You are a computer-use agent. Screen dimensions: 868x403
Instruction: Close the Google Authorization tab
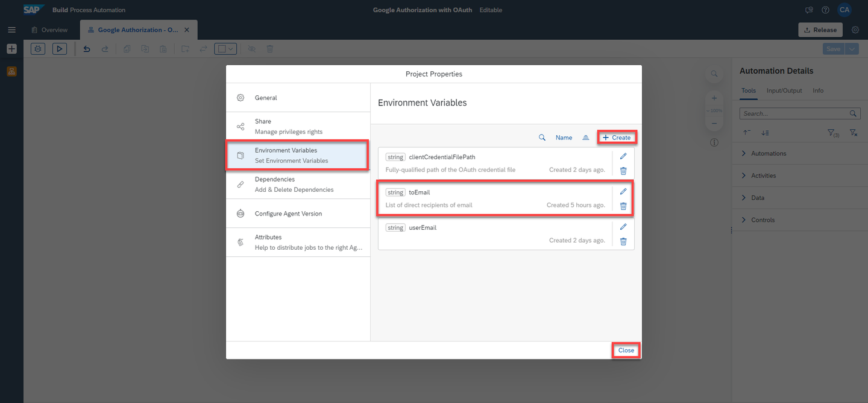[187, 30]
